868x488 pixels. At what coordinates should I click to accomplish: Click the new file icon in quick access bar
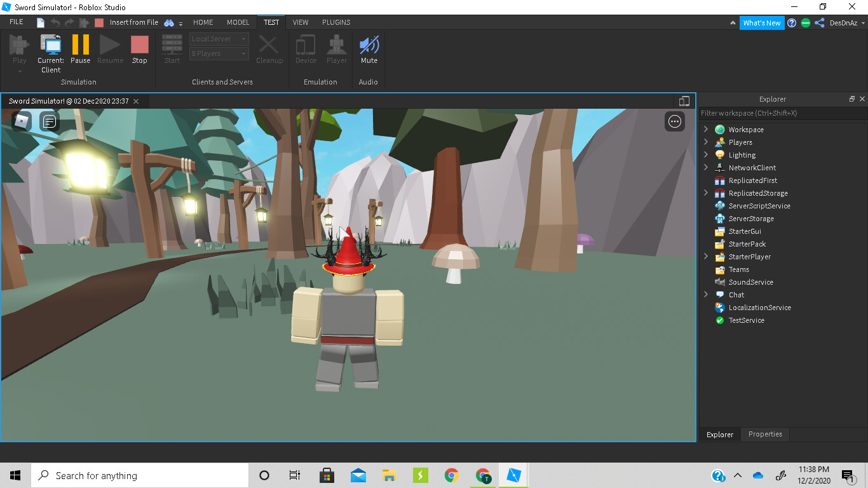(x=41, y=22)
